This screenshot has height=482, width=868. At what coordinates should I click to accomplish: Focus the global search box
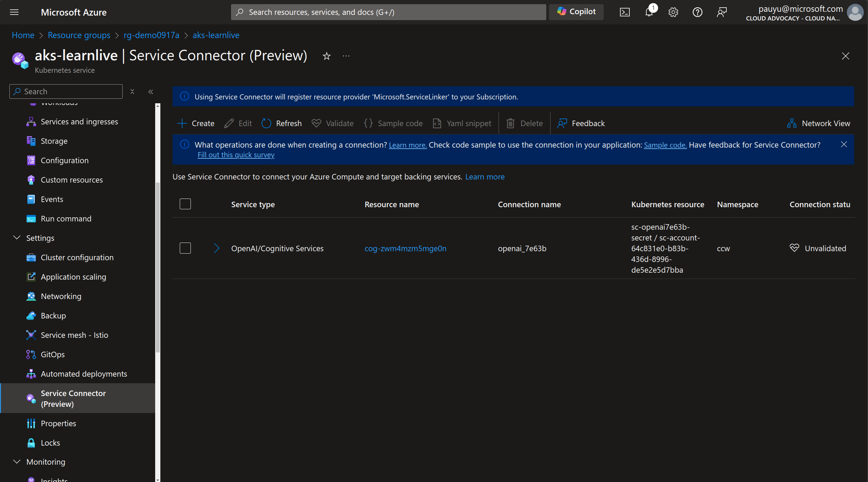pos(388,12)
